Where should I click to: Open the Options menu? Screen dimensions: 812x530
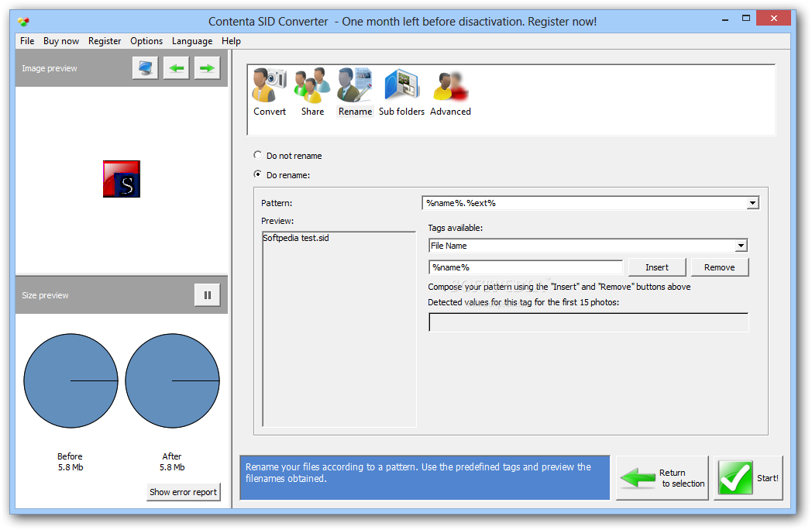(146, 41)
